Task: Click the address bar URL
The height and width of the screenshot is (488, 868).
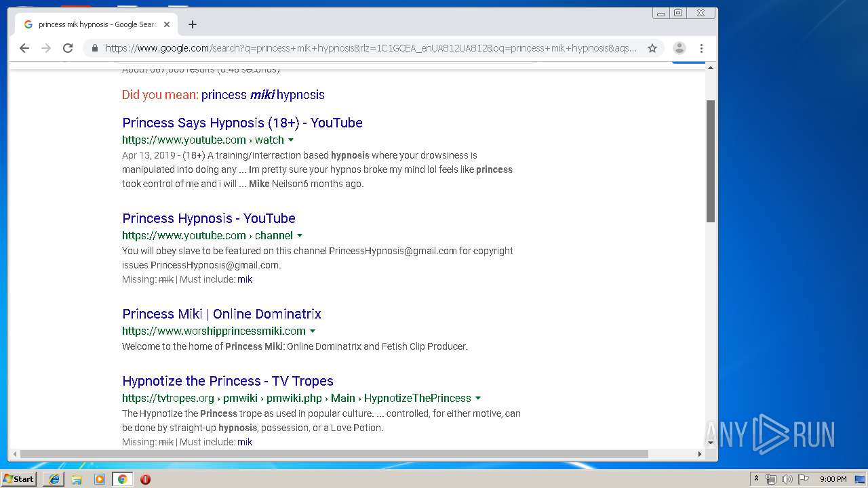Action: point(371,48)
